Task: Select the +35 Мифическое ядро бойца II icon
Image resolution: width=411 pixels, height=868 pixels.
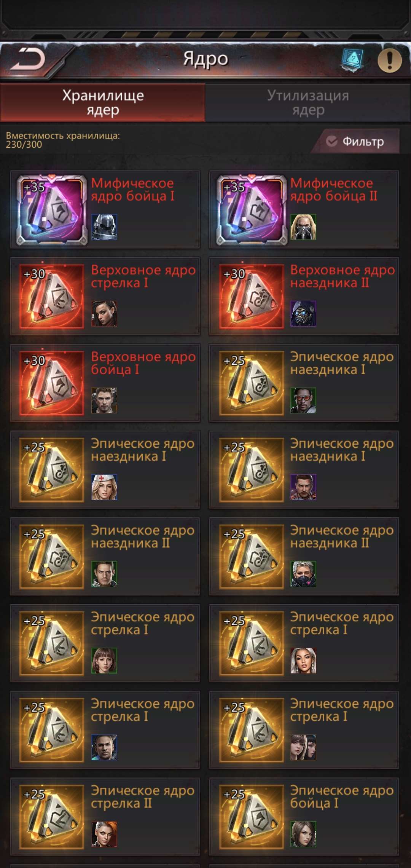Action: [x=252, y=210]
